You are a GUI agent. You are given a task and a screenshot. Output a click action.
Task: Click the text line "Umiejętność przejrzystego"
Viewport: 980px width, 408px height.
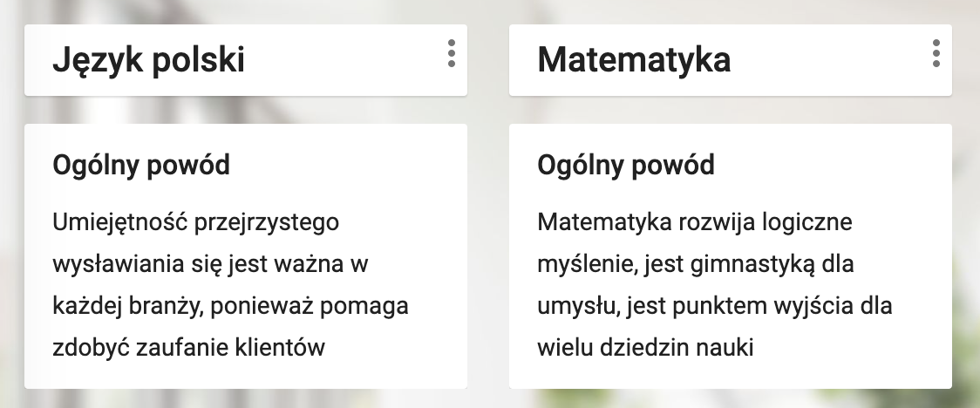[x=195, y=222]
